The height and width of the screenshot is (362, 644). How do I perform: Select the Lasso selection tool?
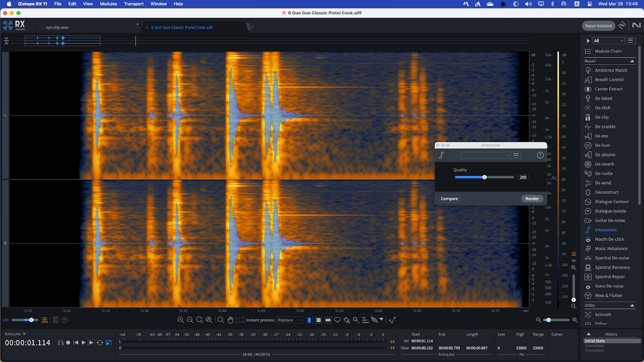coord(337,320)
